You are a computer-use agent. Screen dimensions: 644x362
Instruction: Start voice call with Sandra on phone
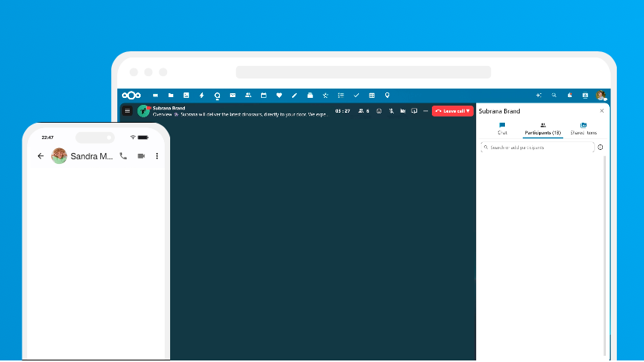pyautogui.click(x=124, y=156)
